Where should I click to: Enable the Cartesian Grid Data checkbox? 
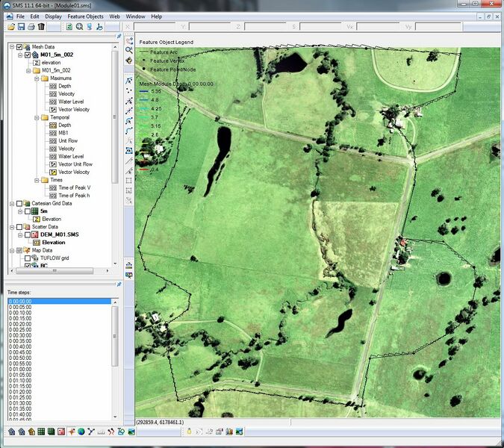(x=20, y=203)
